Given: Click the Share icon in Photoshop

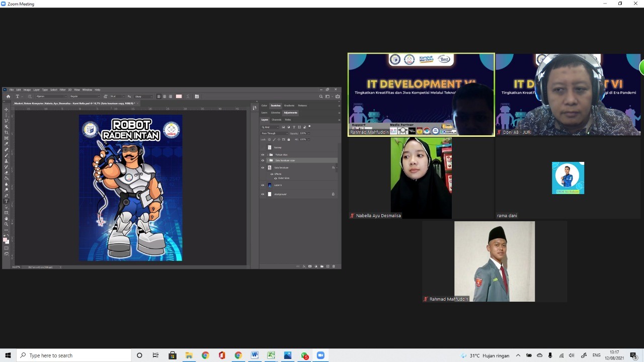Looking at the screenshot, I should 338,97.
